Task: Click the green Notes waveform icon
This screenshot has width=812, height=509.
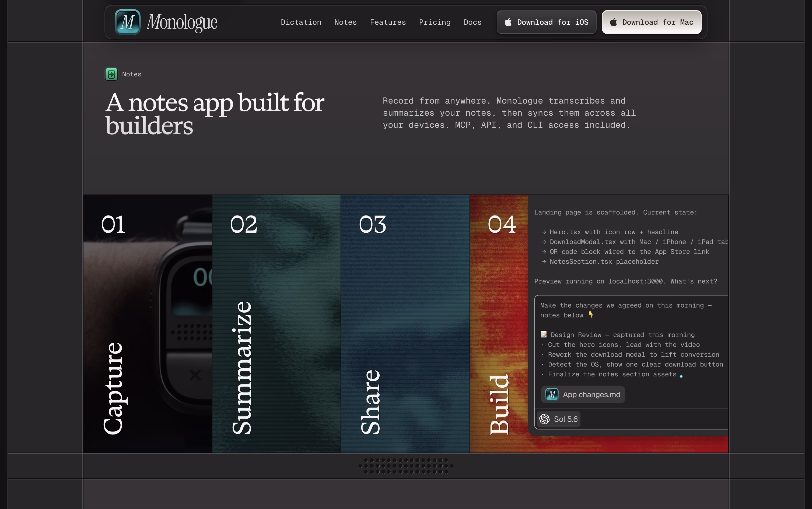Action: 111,75
